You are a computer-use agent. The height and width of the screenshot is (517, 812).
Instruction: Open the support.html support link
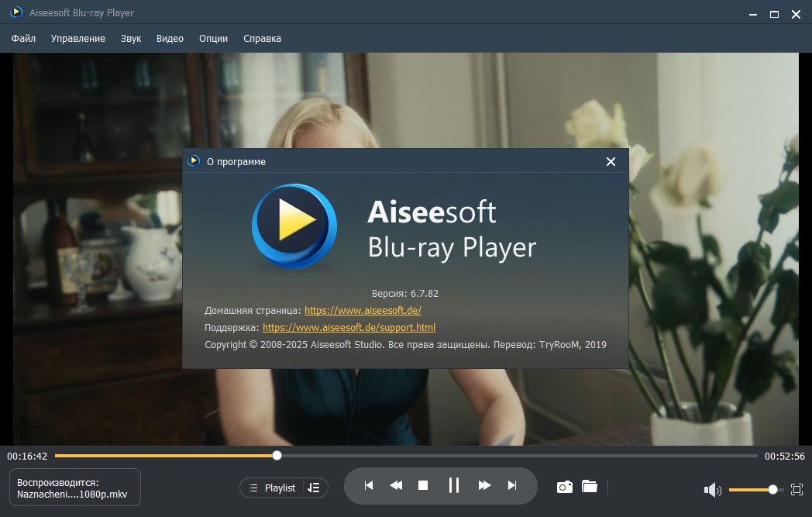349,328
